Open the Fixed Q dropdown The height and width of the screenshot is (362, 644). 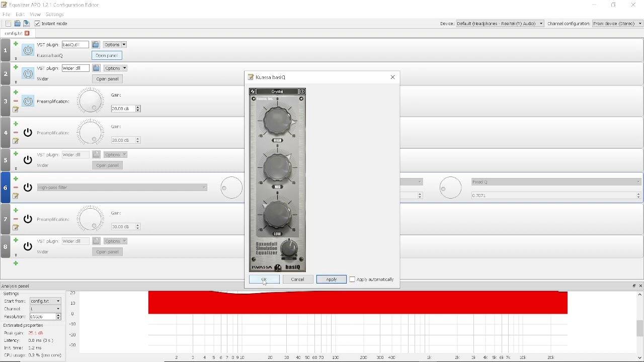point(556,182)
